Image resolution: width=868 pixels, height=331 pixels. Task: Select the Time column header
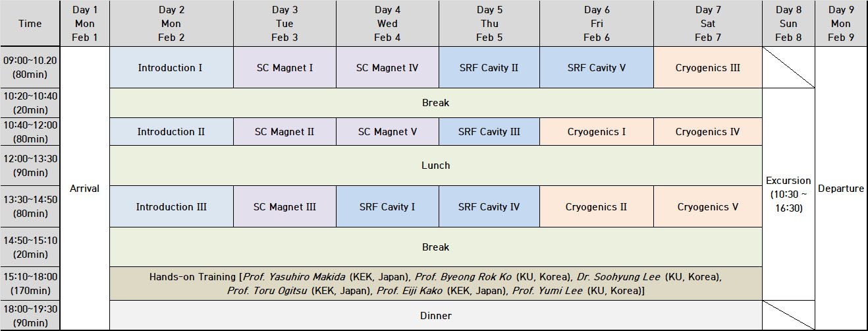(x=30, y=24)
